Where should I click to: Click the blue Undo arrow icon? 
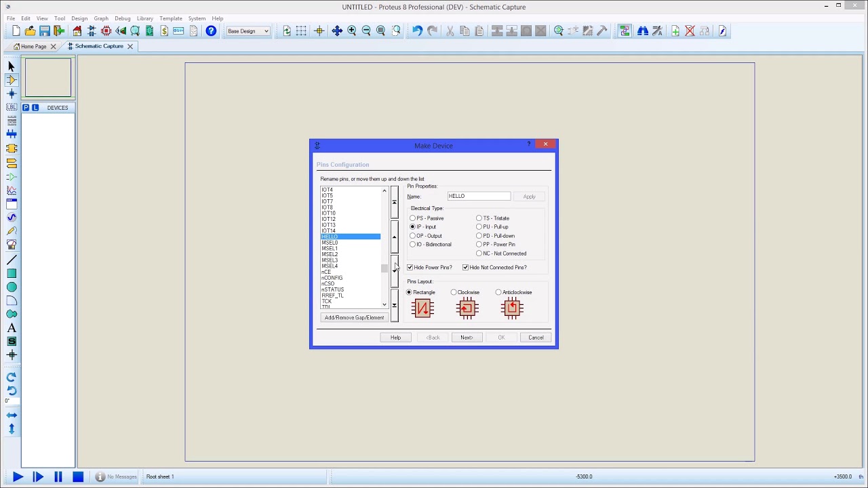[417, 31]
